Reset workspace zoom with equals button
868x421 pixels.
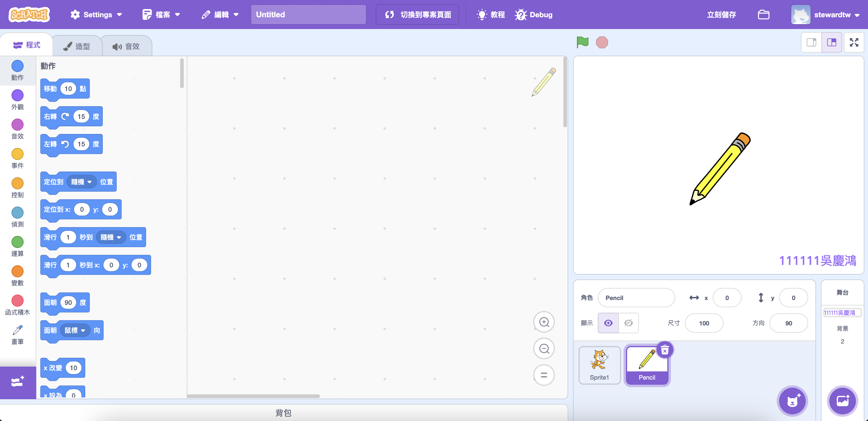point(543,375)
